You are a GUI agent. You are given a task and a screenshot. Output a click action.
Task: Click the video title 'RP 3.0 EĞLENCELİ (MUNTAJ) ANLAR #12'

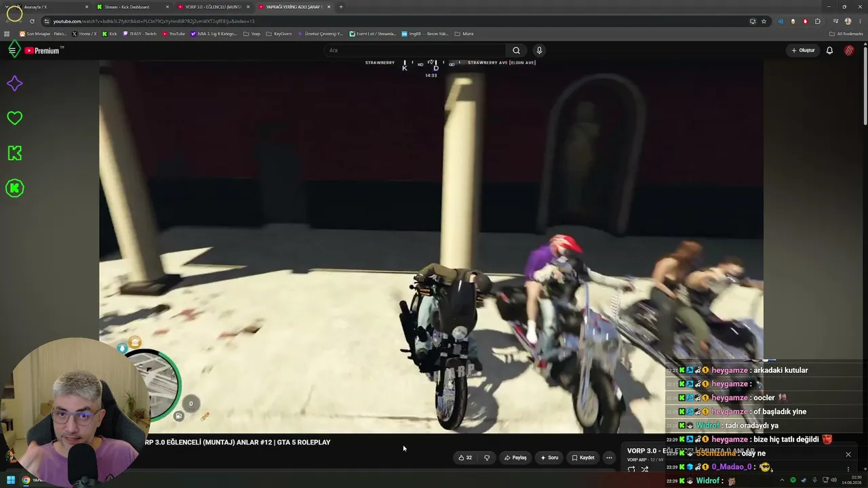(237, 442)
